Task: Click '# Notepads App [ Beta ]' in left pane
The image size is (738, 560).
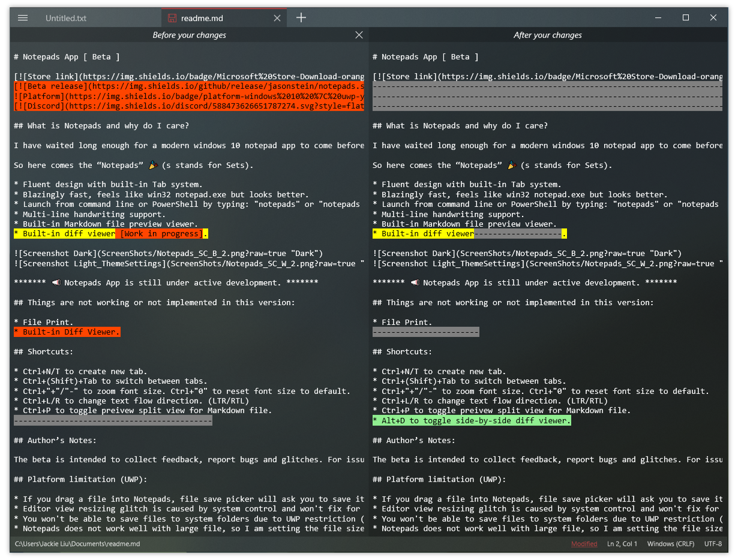Action: (67, 57)
